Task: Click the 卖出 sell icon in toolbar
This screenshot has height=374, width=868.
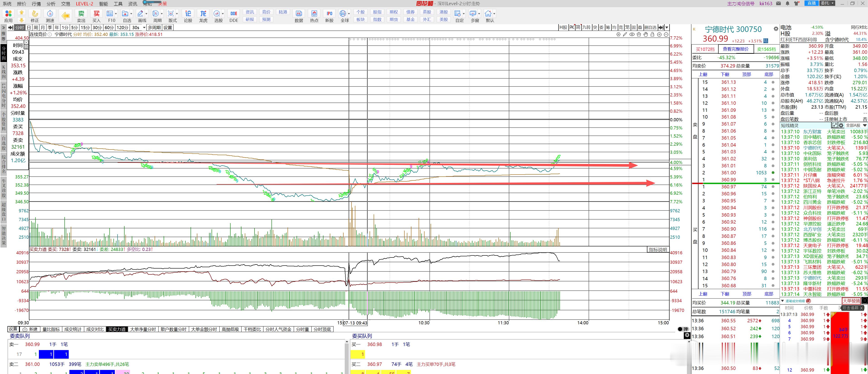Action: click(81, 16)
